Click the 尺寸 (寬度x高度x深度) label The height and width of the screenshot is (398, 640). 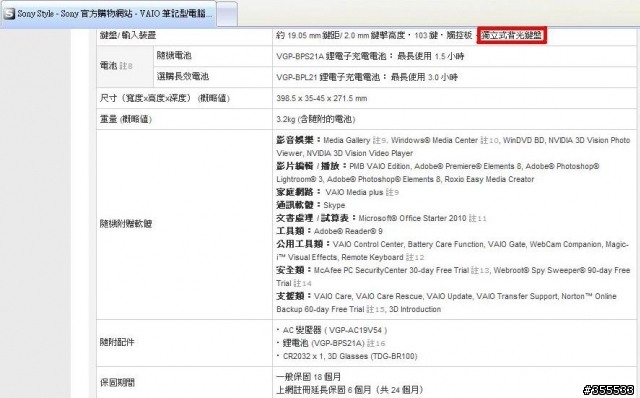click(165, 98)
